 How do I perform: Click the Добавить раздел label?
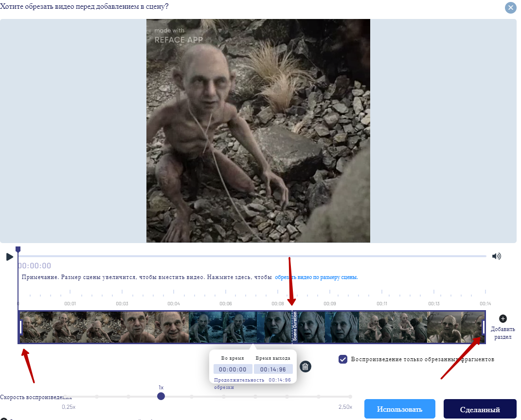[x=503, y=333]
